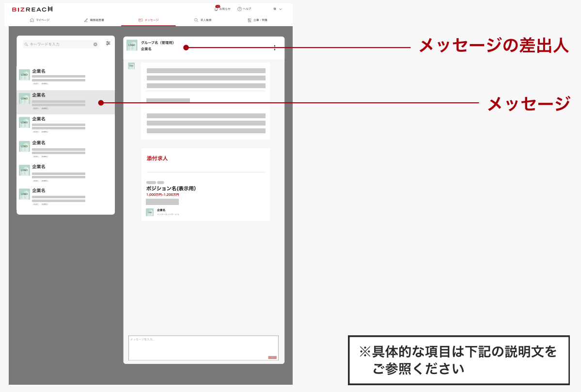The width and height of the screenshot is (581, 392).
Task: Open the ポジション名(表示用) job posting link
Action: pos(171,189)
